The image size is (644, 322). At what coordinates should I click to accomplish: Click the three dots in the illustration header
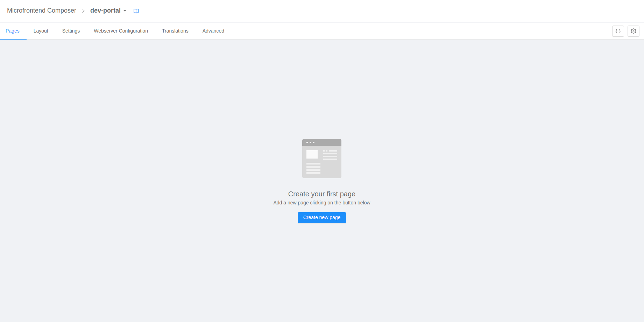(310, 142)
